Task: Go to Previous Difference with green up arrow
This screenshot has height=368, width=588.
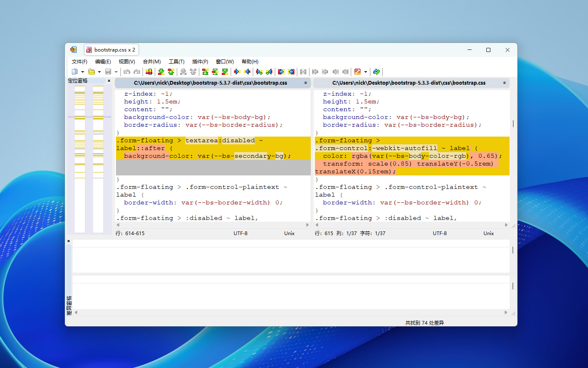Action: point(171,72)
